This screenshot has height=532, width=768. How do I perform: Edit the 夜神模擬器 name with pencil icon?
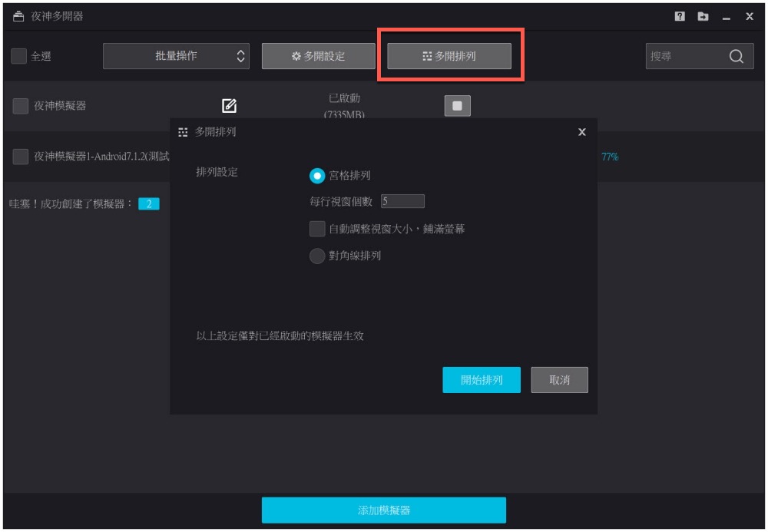(x=229, y=105)
